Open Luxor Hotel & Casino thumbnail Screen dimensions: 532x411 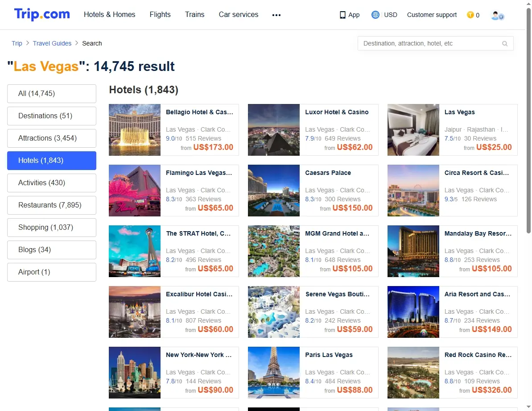pyautogui.click(x=274, y=130)
